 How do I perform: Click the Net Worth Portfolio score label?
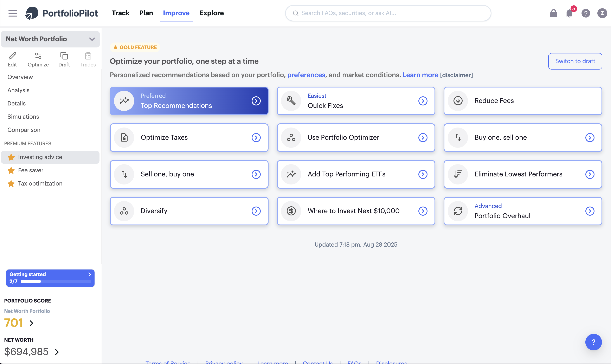click(x=27, y=311)
